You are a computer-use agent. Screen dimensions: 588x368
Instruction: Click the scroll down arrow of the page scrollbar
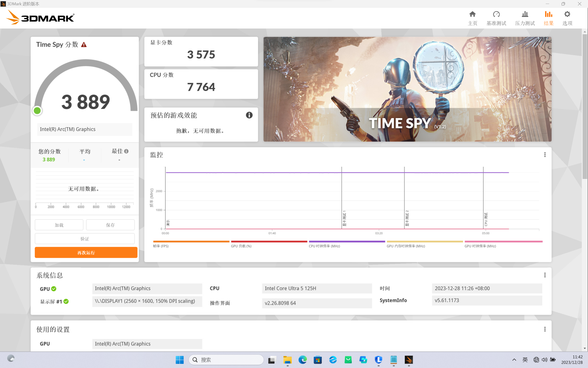pyautogui.click(x=585, y=348)
